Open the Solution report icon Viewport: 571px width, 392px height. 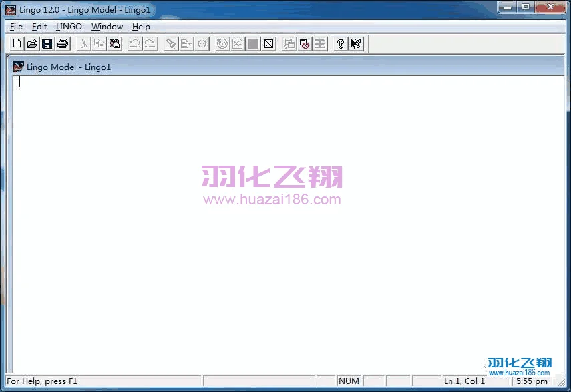(x=238, y=43)
